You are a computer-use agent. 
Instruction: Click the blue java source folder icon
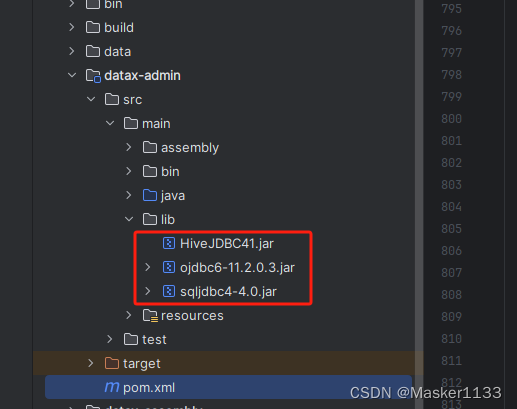(150, 195)
